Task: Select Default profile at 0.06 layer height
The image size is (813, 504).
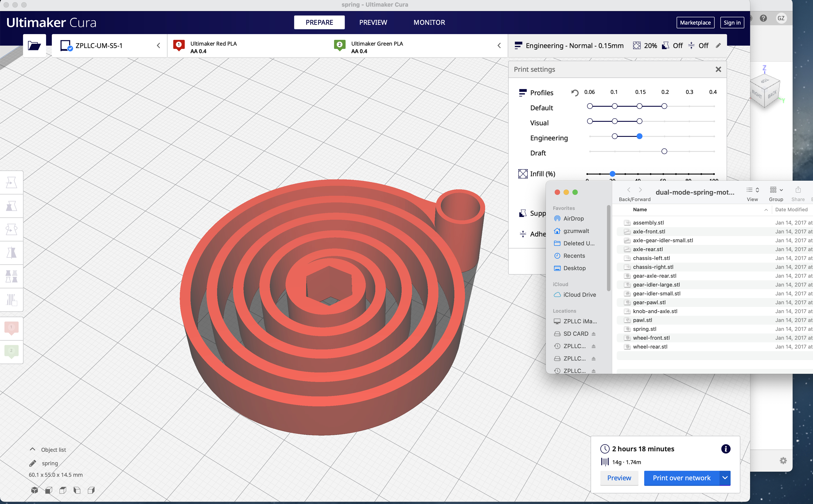Action: pyautogui.click(x=590, y=106)
